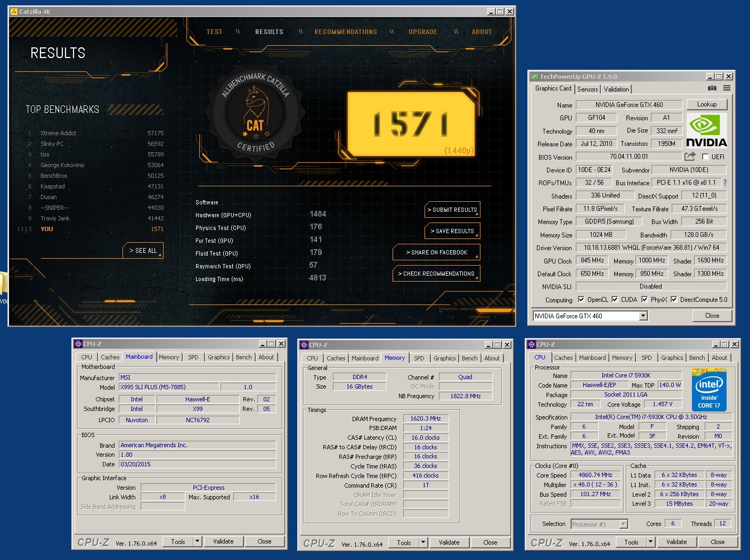Toggle the OpenCL checkbox

click(x=581, y=299)
